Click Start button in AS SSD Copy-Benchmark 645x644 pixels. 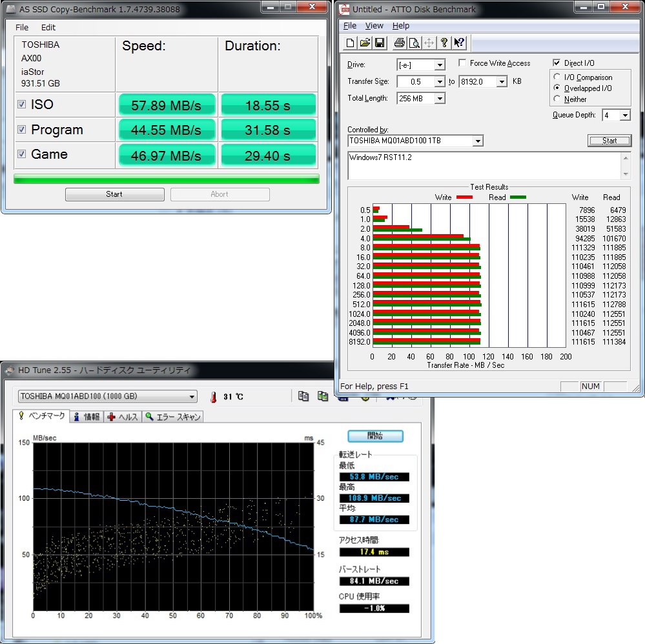[114, 194]
